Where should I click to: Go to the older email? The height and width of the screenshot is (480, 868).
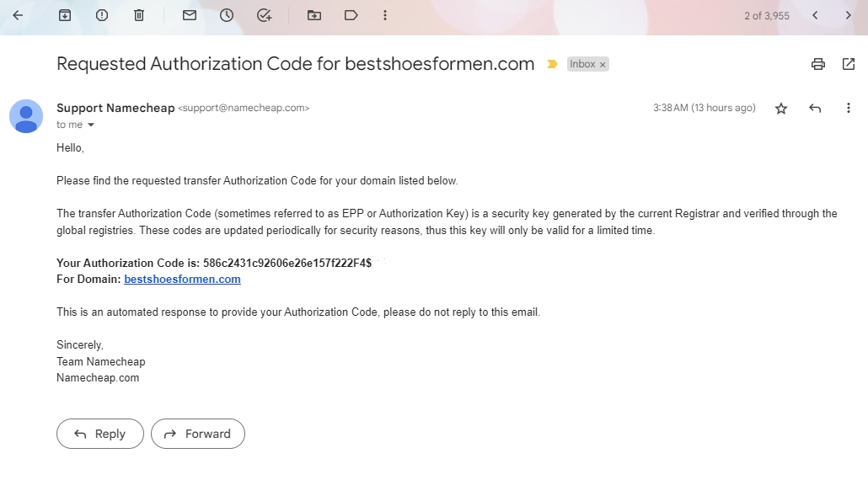(x=849, y=15)
